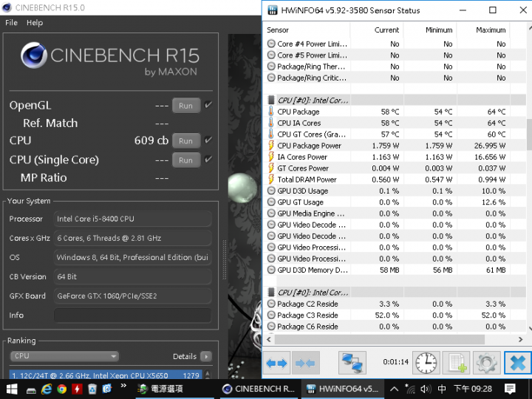Toggle the CPU (Single Core) test checkbox
Screen dimensions: 532x399
click(x=208, y=159)
